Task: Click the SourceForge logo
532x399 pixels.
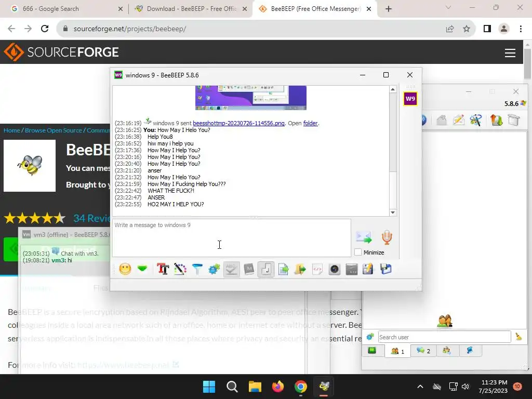Action: [x=61, y=52]
